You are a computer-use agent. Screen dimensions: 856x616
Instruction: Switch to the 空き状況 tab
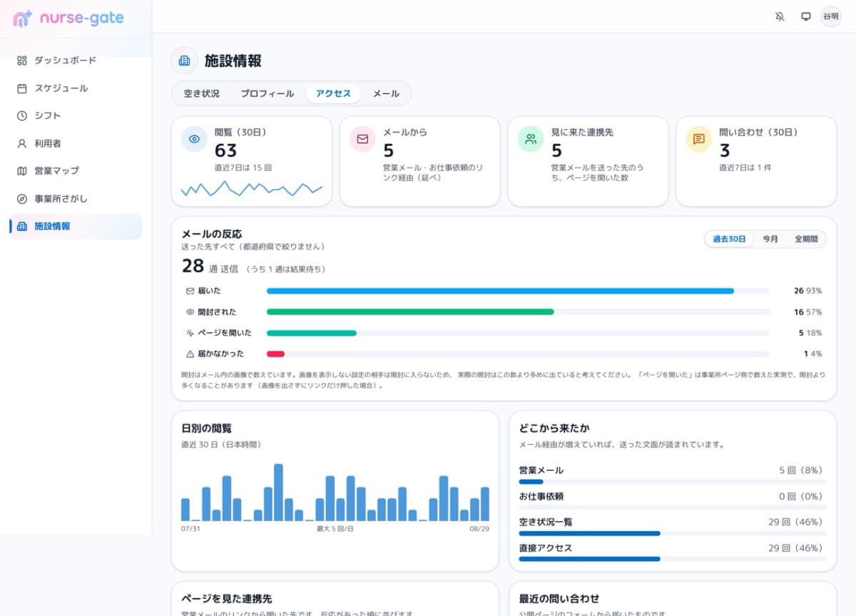(x=202, y=93)
